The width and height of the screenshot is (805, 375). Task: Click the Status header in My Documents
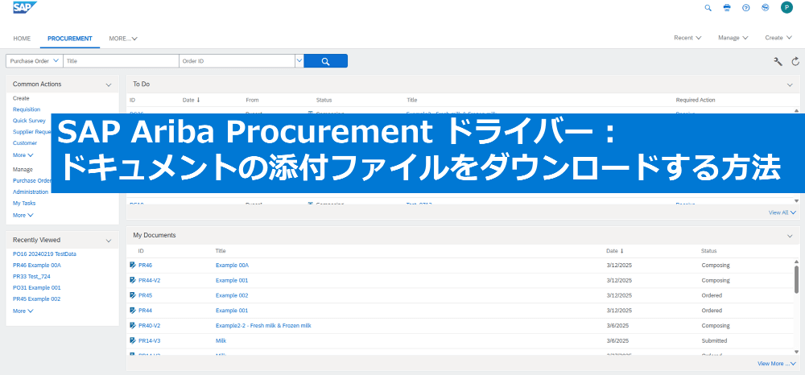click(709, 251)
